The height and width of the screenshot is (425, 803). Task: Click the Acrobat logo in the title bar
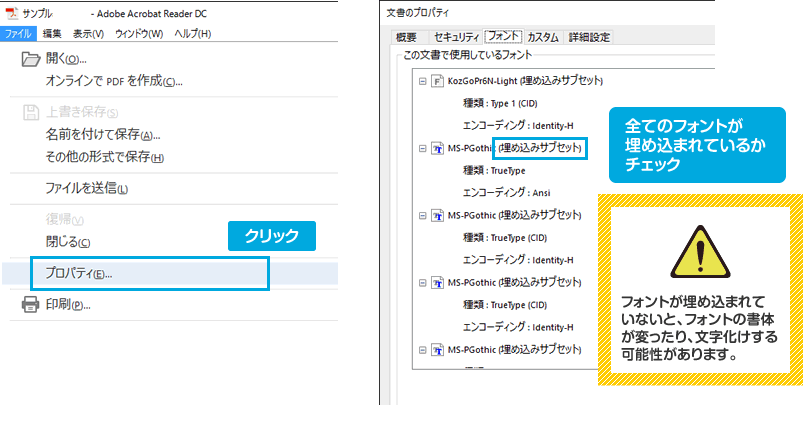(11, 15)
